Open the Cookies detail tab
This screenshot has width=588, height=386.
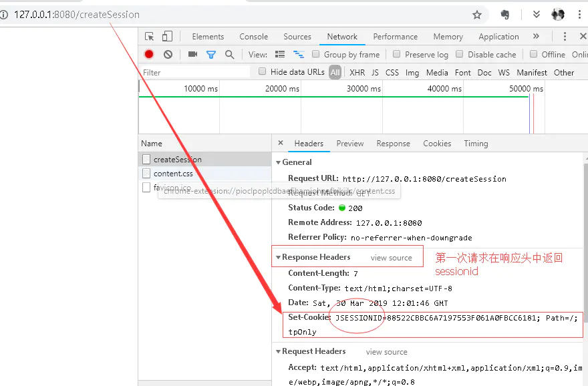point(437,144)
